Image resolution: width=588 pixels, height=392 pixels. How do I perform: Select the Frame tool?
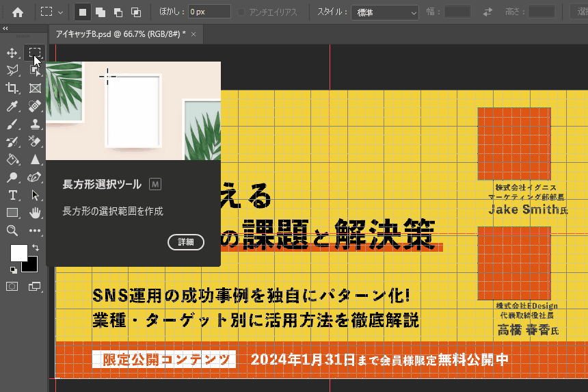click(x=34, y=88)
